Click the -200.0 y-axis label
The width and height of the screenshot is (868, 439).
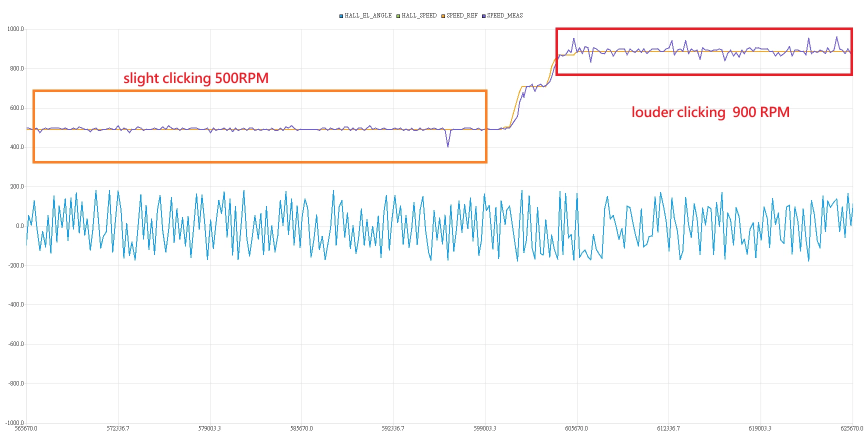click(x=16, y=265)
